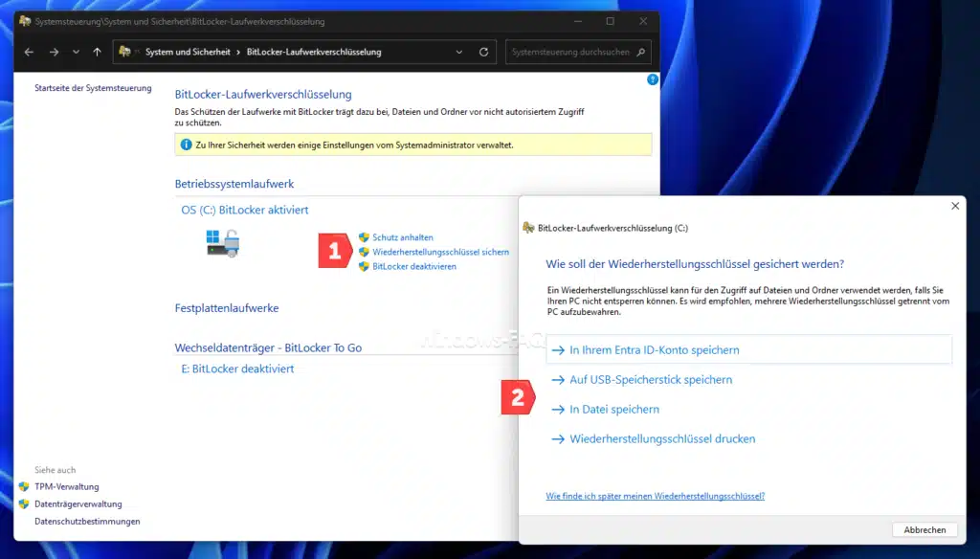Image resolution: width=980 pixels, height=559 pixels.
Task: Click the search magnifier icon
Action: point(640,52)
